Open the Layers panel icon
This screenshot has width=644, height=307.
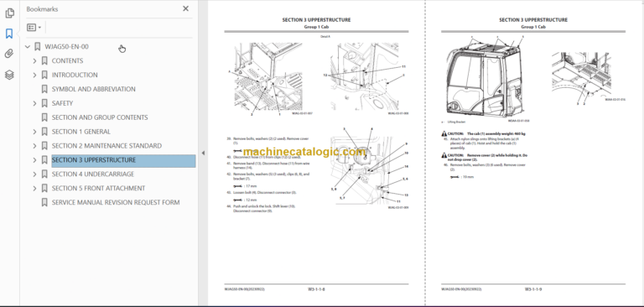tap(9, 75)
